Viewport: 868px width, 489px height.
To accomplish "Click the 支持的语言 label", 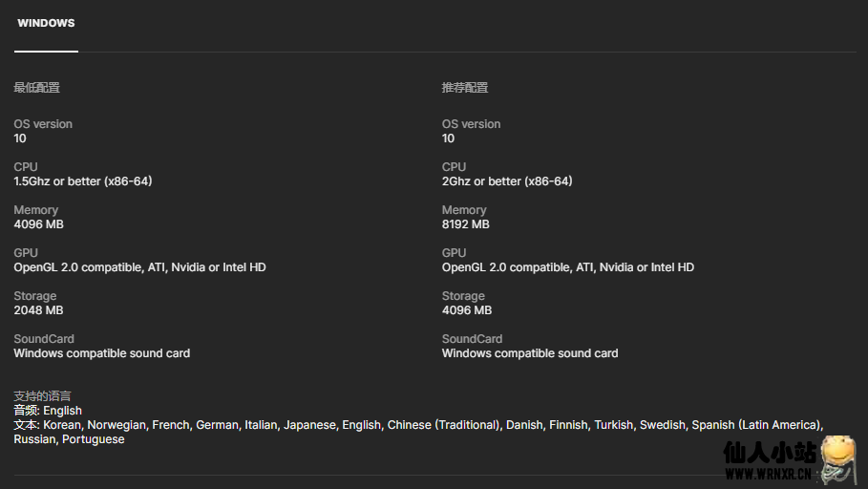I will coord(42,396).
